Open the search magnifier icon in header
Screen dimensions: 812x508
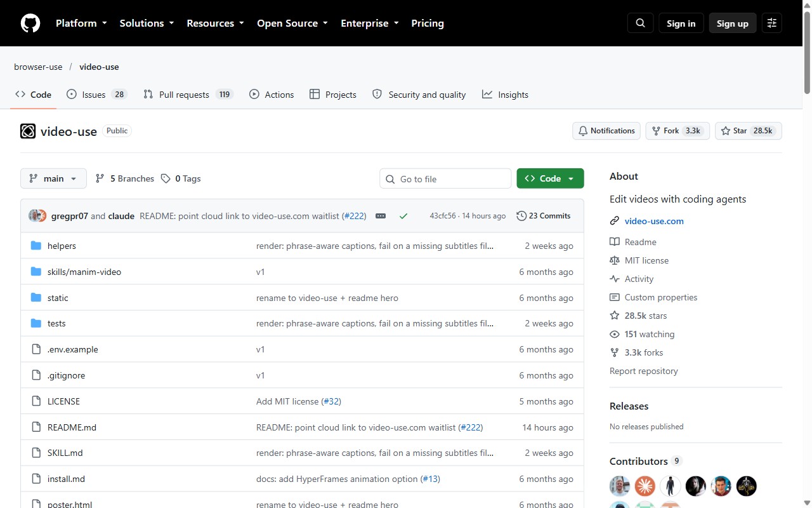640,23
